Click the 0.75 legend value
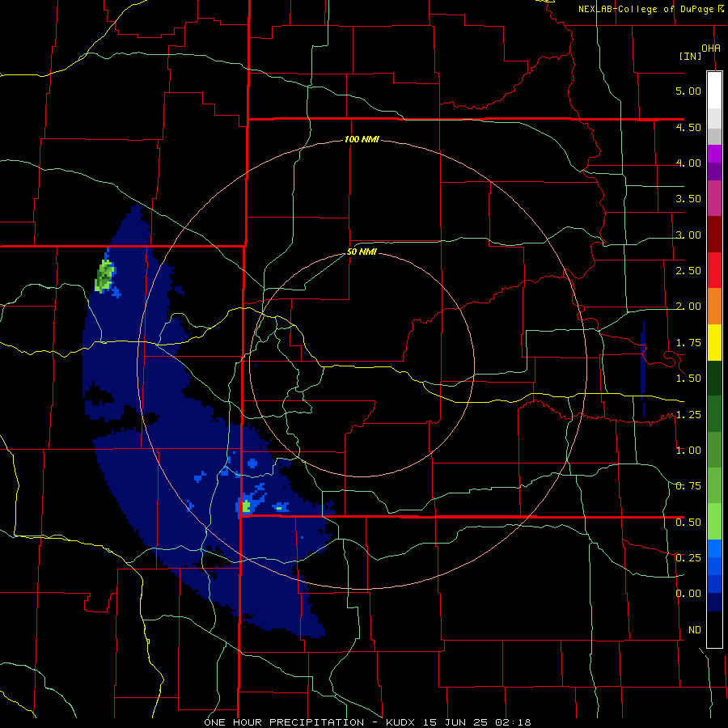Screen dimensions: 728x728 point(688,486)
